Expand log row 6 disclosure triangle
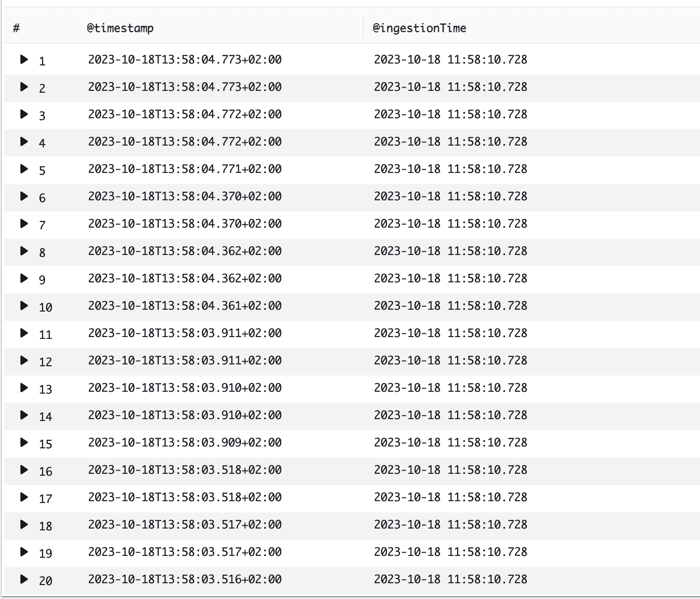The height and width of the screenshot is (599, 700). [x=24, y=196]
